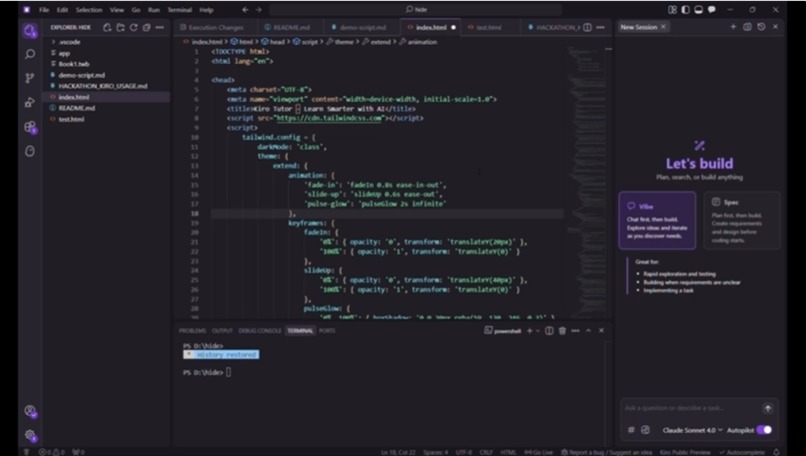
Task: Split the terminal panel
Action: (549, 331)
